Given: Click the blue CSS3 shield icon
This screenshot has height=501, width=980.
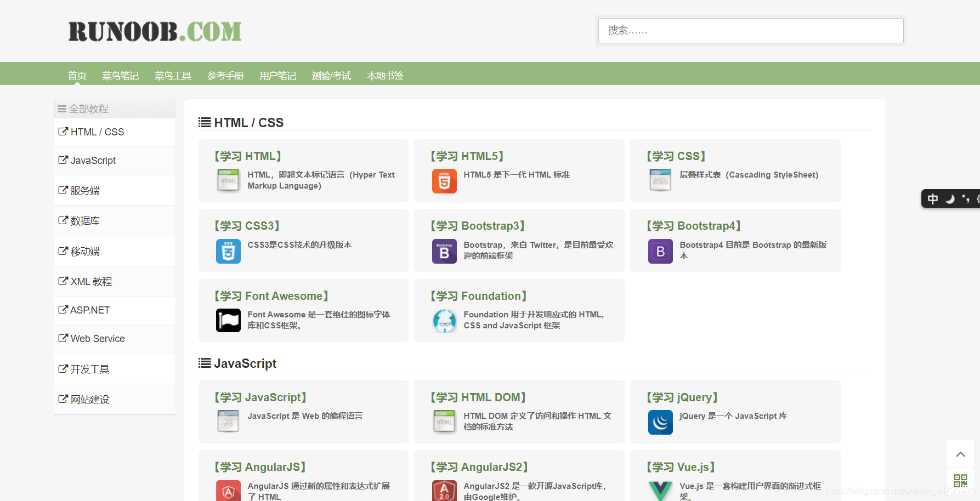Looking at the screenshot, I should tap(228, 251).
